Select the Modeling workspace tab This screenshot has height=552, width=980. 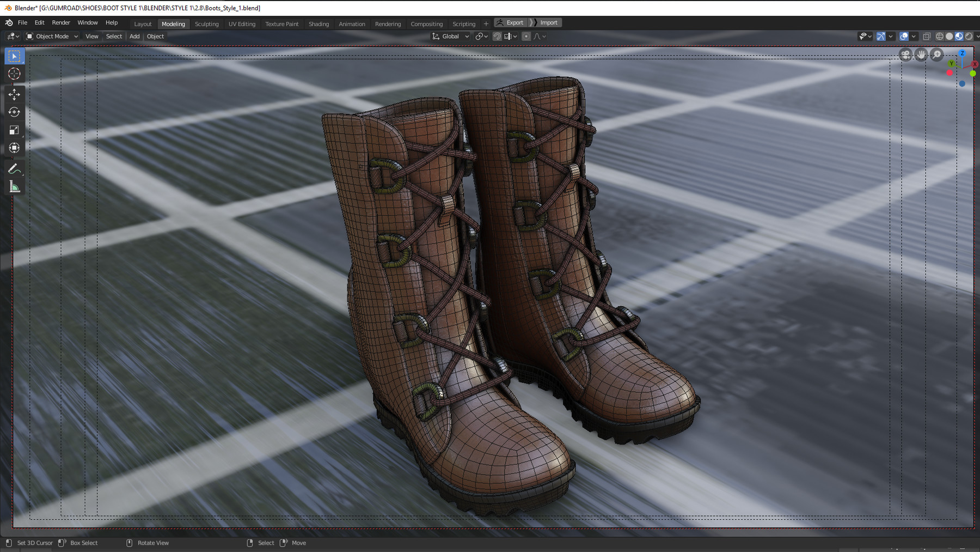pyautogui.click(x=173, y=24)
